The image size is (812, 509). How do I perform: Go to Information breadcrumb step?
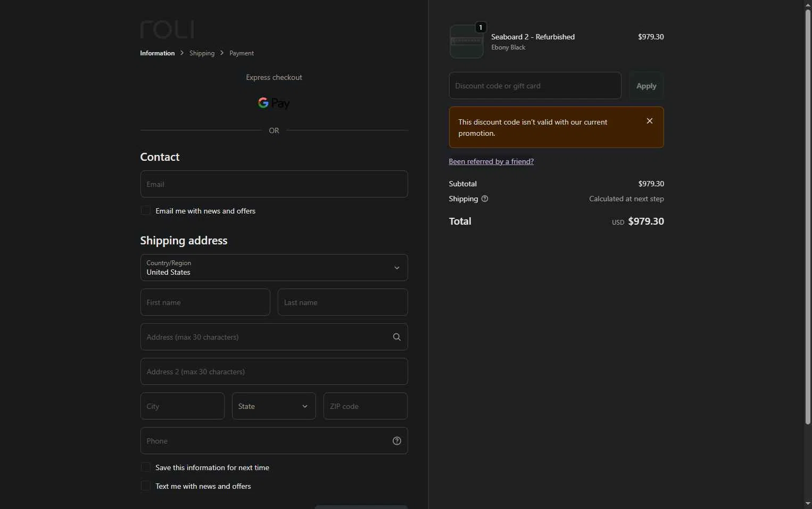click(x=157, y=53)
